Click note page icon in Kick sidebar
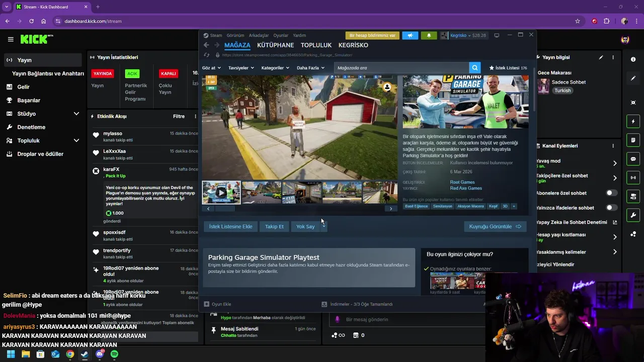644x362 pixels. tap(633, 140)
